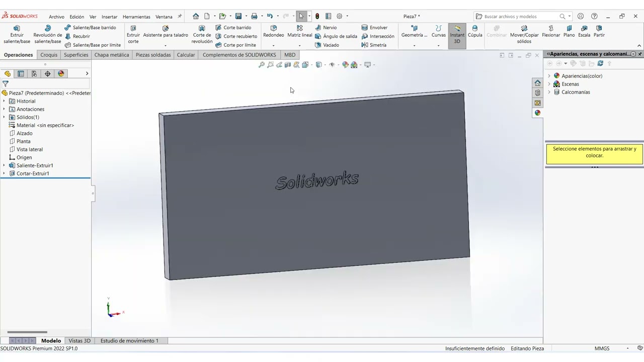The width and height of the screenshot is (644, 362).
Task: Open Estudio de movimiento 1 tab
Action: 129,340
